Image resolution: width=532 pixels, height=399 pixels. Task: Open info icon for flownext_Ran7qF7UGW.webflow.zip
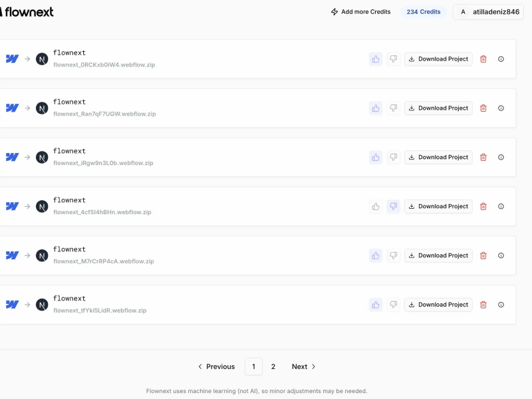[x=501, y=108]
